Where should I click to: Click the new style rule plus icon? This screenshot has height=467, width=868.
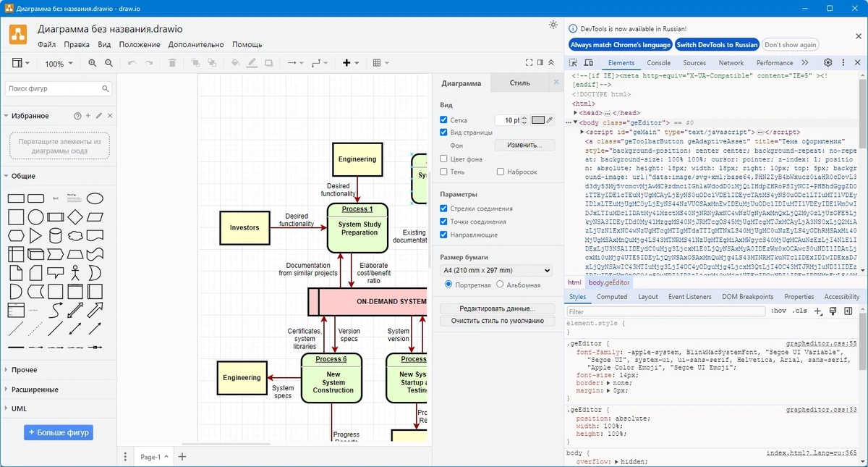coord(818,311)
